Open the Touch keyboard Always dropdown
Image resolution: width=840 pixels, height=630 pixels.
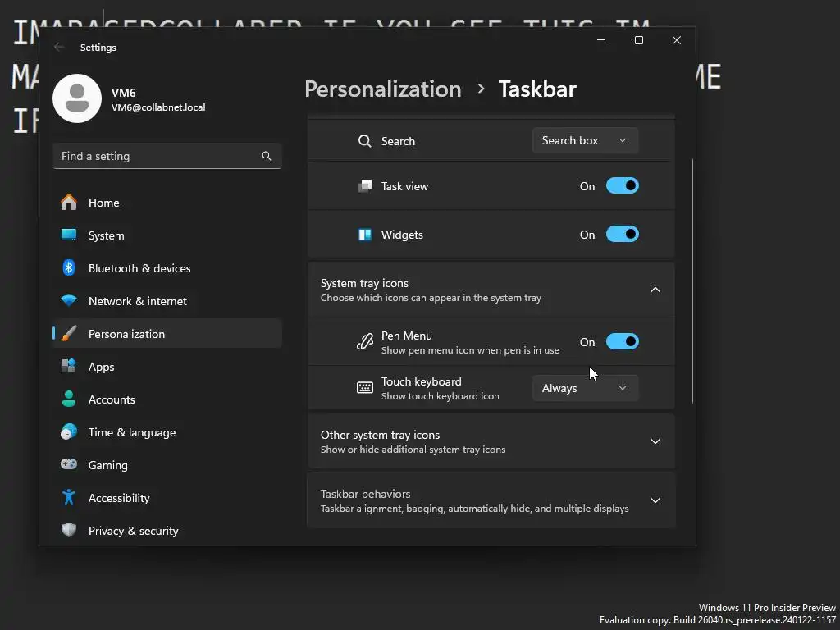tap(585, 388)
